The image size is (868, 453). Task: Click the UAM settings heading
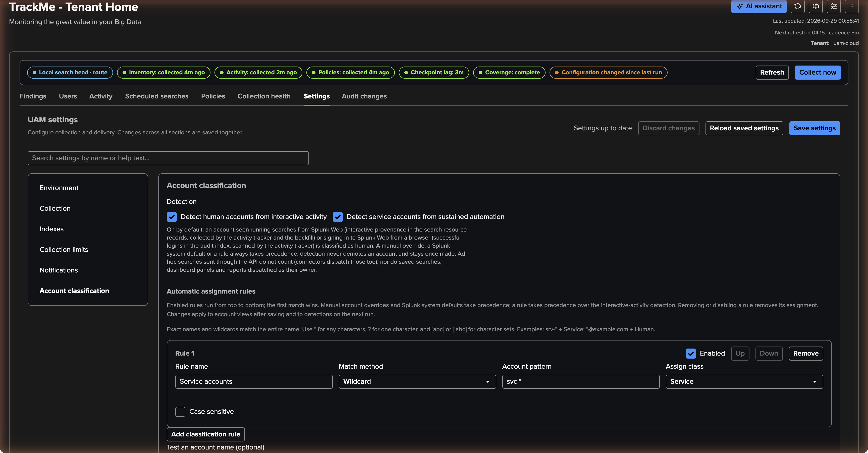pos(52,120)
